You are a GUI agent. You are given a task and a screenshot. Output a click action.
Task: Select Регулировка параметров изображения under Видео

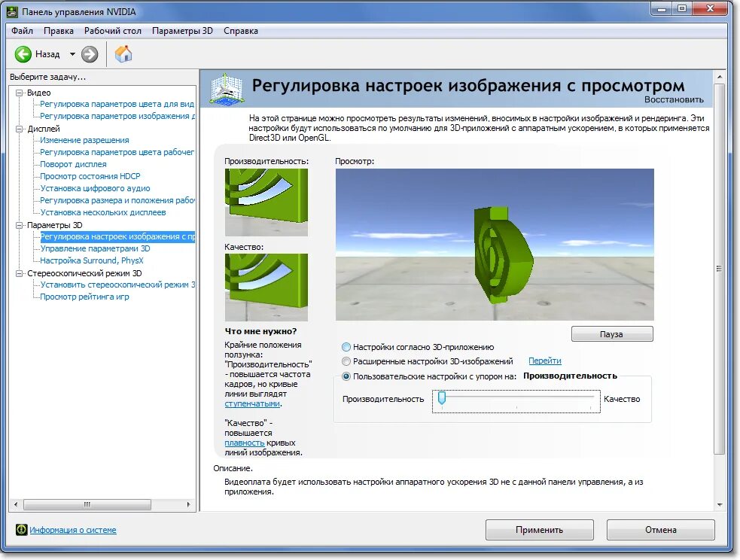(x=117, y=116)
